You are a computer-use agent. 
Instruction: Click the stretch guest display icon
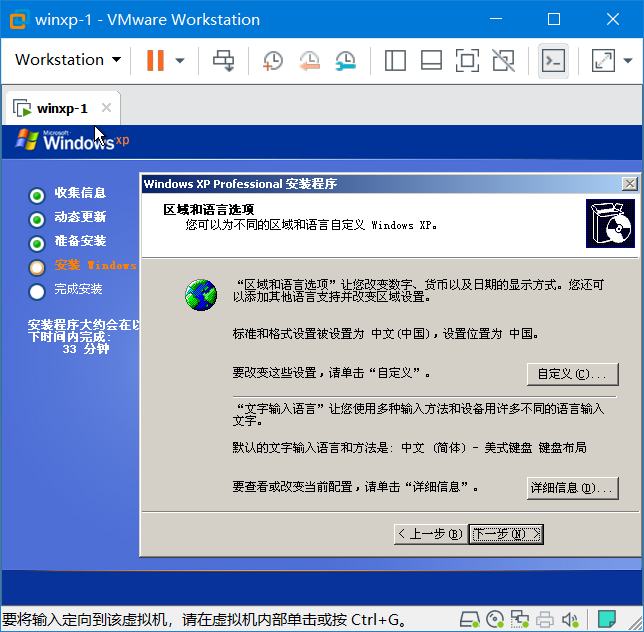point(603,61)
